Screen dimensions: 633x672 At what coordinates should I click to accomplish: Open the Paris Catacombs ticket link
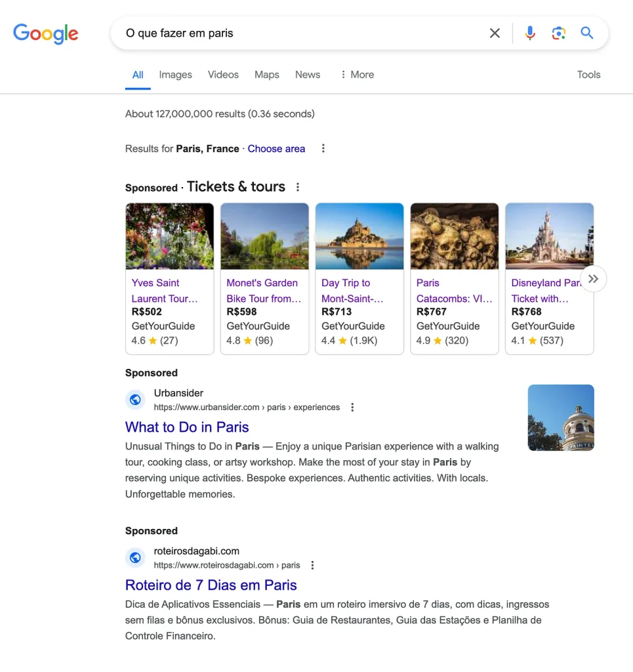[455, 291]
